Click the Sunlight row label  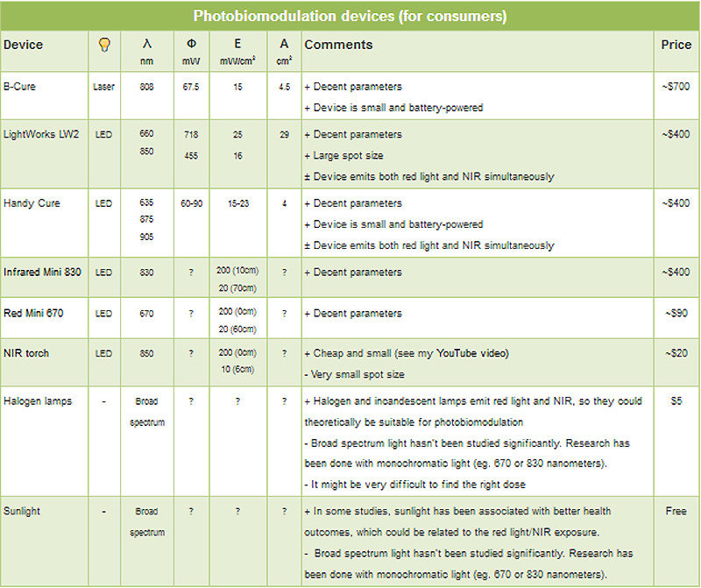pos(21,511)
